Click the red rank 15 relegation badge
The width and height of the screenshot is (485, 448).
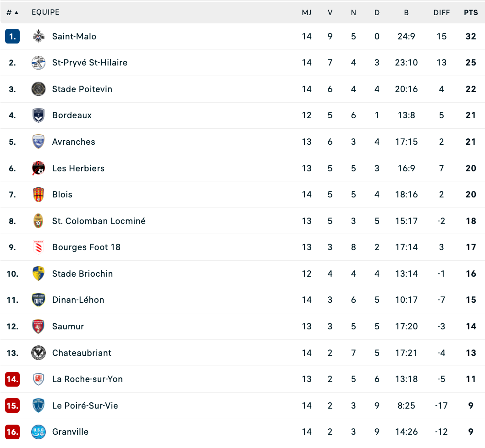click(12, 406)
